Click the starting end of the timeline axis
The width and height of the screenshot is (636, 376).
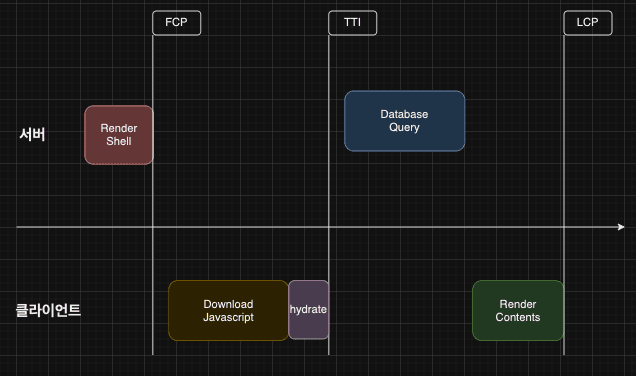[17, 227]
